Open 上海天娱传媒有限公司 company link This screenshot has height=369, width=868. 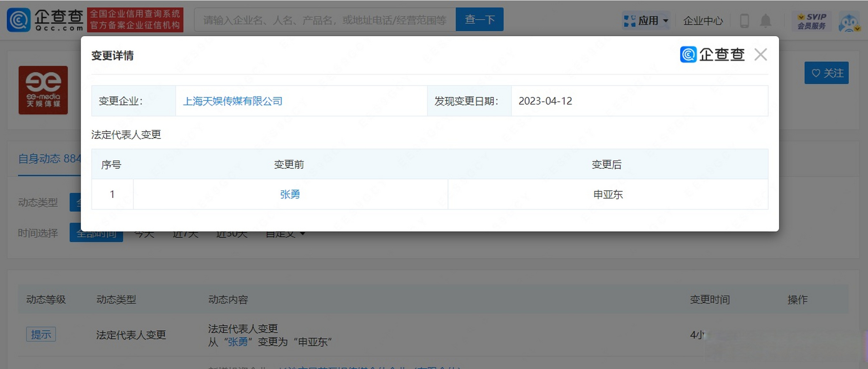click(232, 101)
